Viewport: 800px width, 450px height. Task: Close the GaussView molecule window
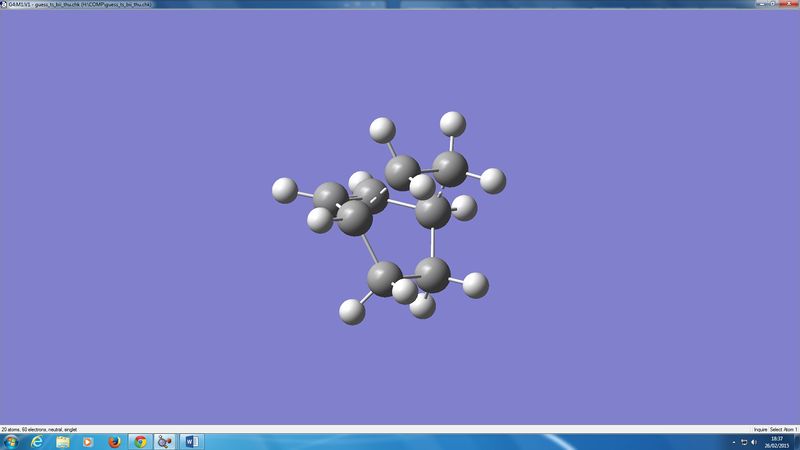788,4
